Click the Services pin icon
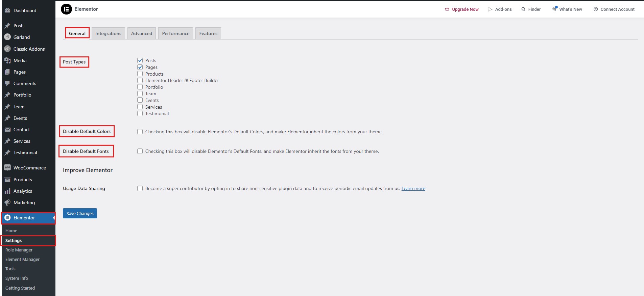The width and height of the screenshot is (644, 296). [x=7, y=141]
